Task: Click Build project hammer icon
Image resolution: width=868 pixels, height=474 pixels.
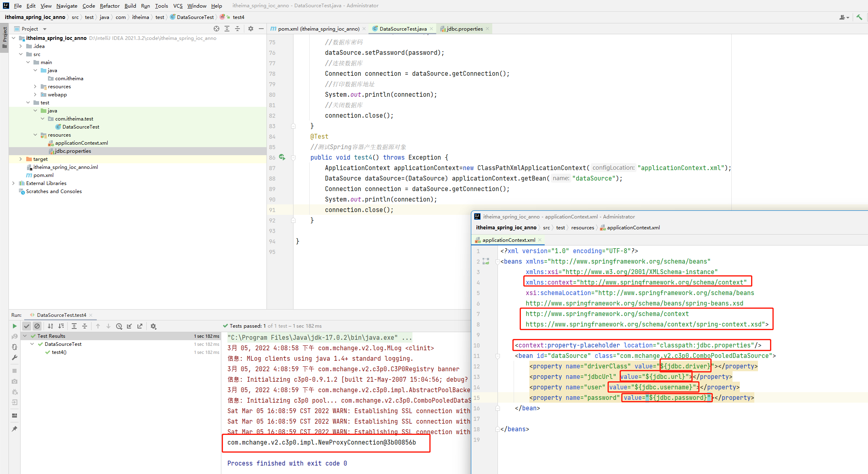Action: [859, 17]
